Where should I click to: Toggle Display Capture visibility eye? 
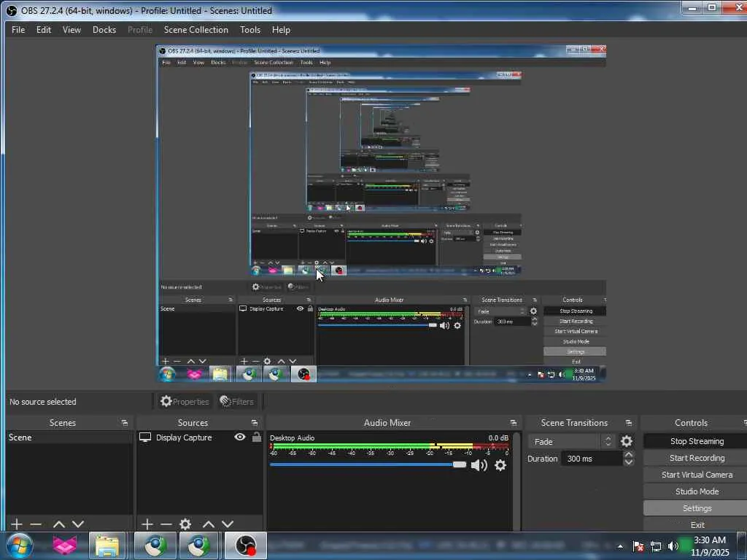tap(239, 437)
